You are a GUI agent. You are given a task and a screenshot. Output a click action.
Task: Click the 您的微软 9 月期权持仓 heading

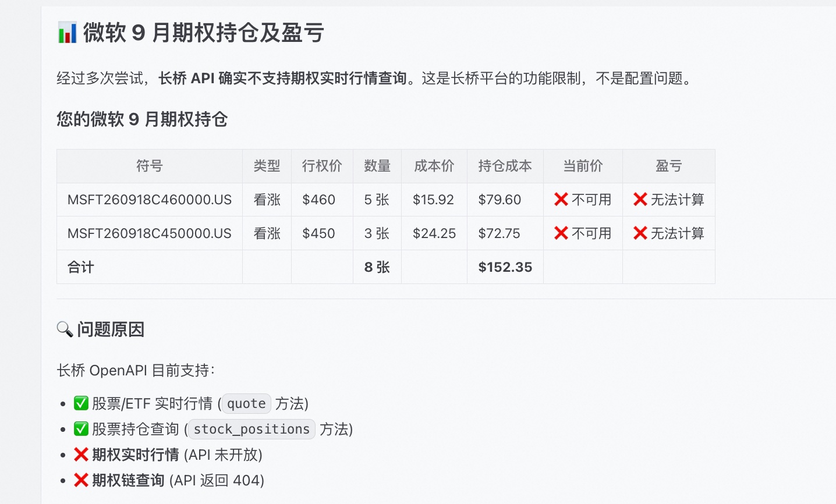coord(142,119)
